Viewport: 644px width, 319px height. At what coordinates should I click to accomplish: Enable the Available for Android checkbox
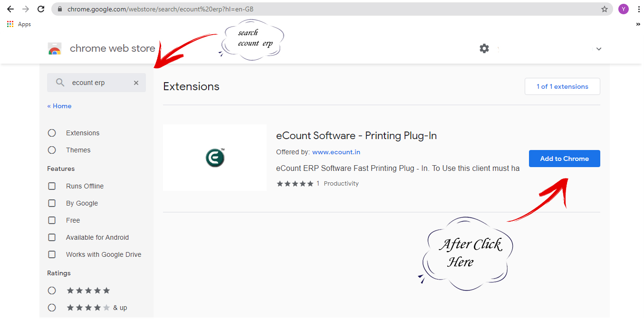click(52, 237)
